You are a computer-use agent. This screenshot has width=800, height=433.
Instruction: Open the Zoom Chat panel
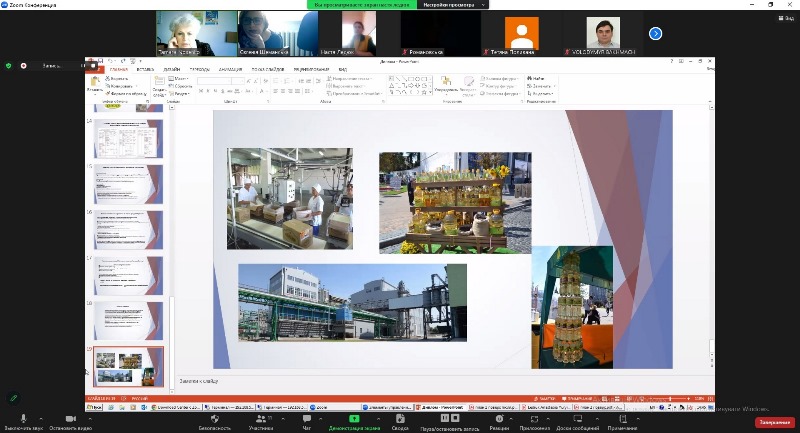click(307, 417)
